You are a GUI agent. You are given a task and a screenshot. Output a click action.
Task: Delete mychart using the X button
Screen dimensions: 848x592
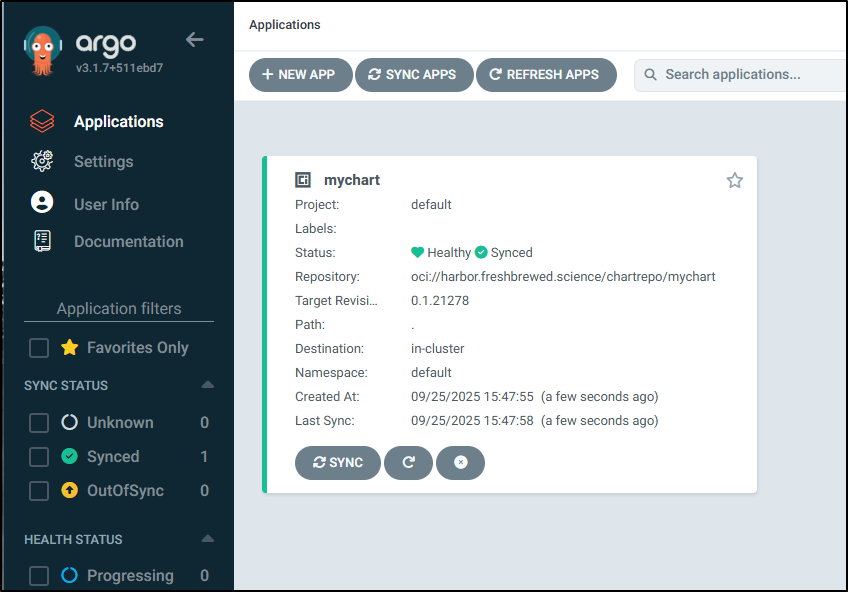(x=460, y=463)
